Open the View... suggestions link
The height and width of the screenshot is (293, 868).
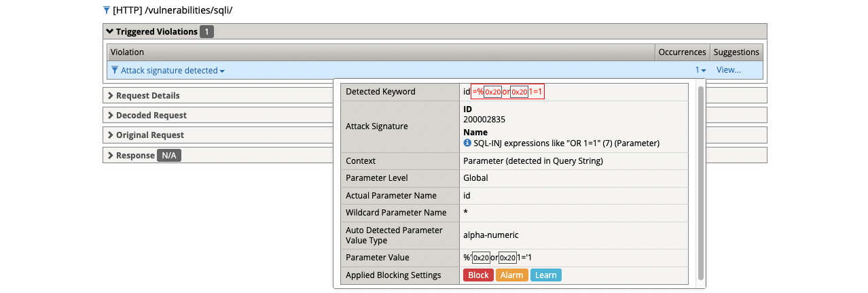click(x=728, y=70)
